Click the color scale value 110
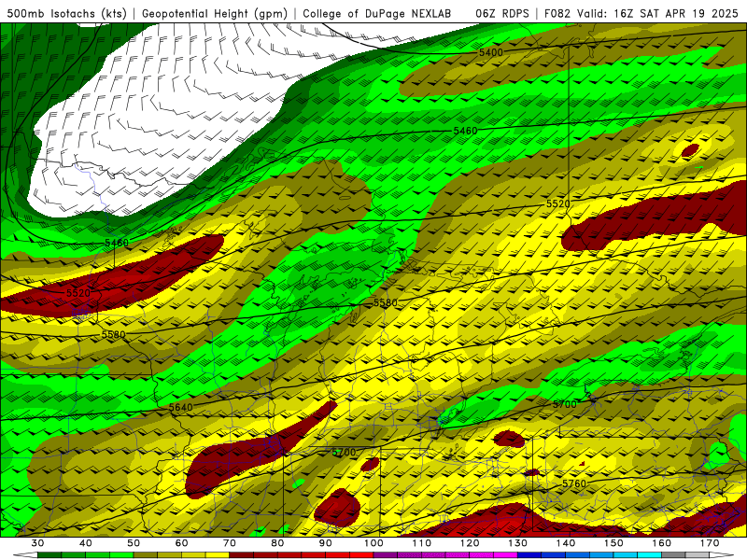This screenshot has height=560, width=747. [x=422, y=543]
